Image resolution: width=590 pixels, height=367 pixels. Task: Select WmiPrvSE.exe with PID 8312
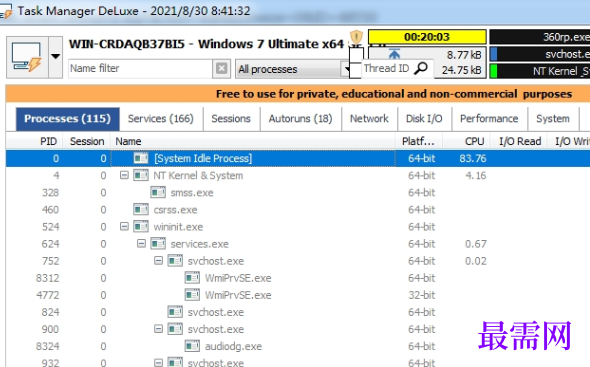pos(298,278)
